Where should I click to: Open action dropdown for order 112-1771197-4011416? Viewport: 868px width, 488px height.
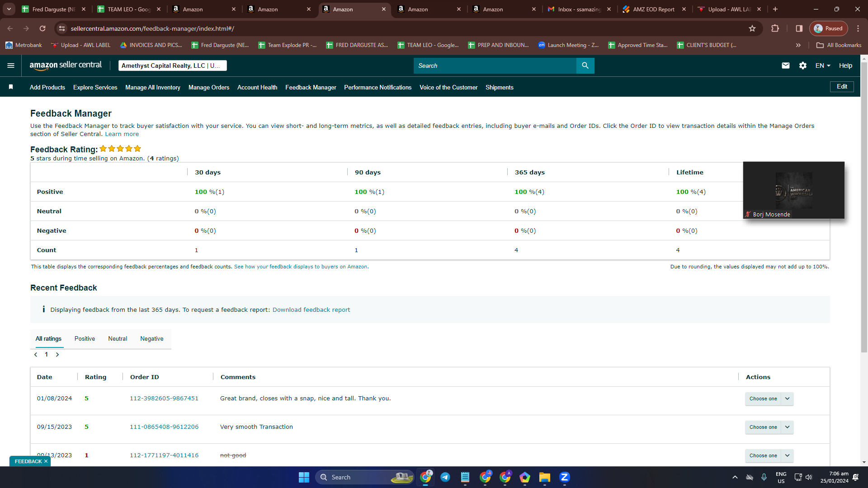[787, 455]
